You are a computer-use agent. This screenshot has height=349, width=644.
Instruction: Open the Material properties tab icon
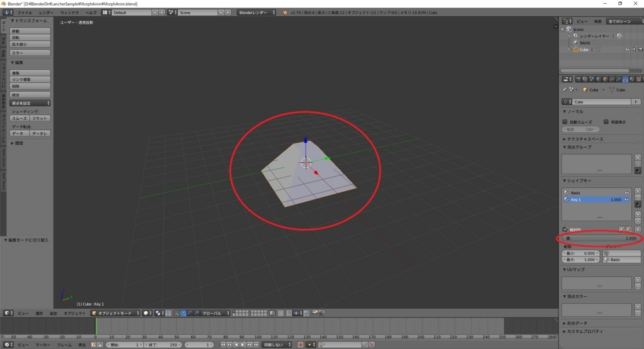[x=632, y=79]
